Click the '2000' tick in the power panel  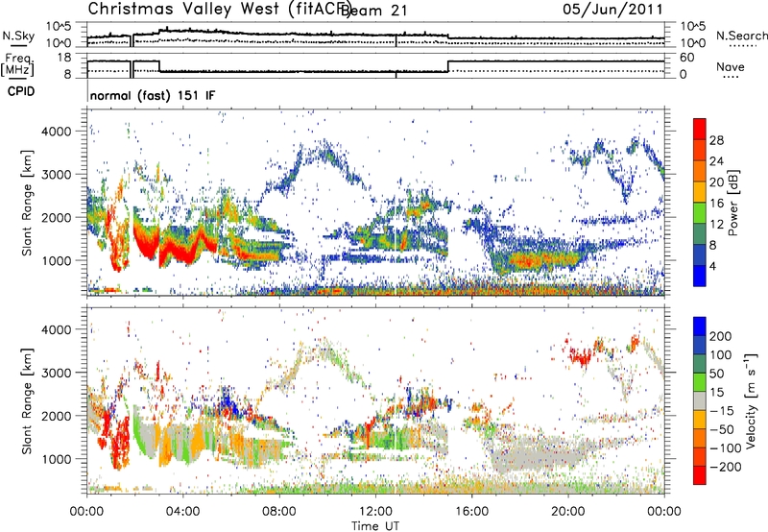[56, 217]
